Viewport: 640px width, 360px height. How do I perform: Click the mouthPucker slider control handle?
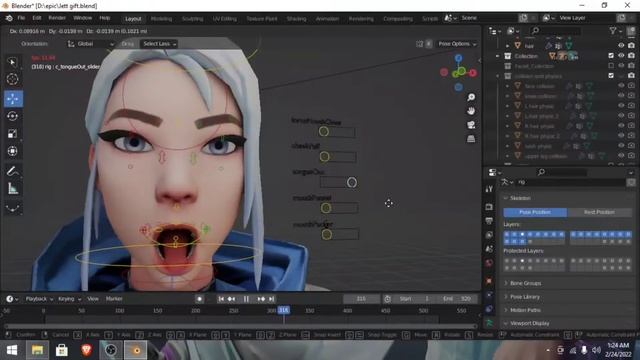click(327, 235)
